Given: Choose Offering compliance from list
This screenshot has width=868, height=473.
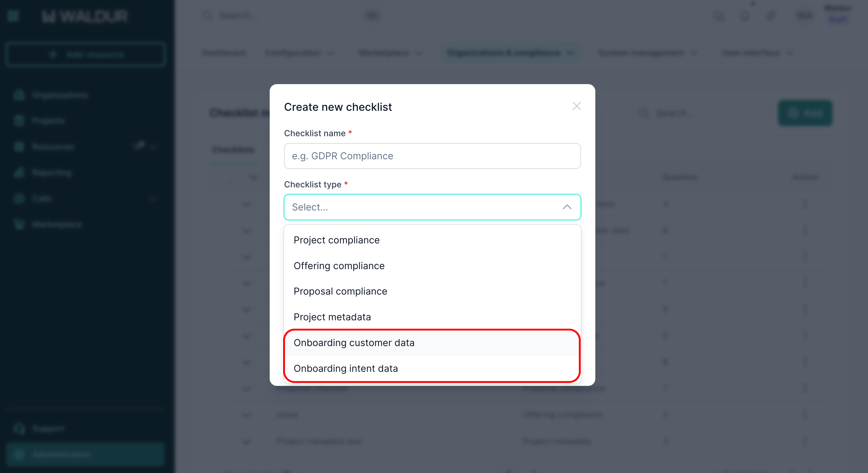Looking at the screenshot, I should click(339, 266).
